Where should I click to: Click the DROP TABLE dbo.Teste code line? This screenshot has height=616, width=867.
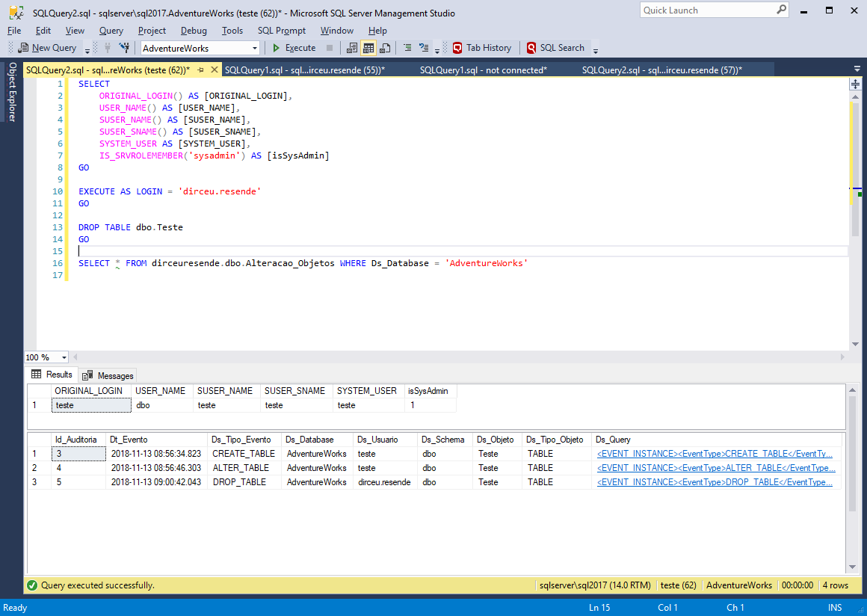click(x=131, y=227)
